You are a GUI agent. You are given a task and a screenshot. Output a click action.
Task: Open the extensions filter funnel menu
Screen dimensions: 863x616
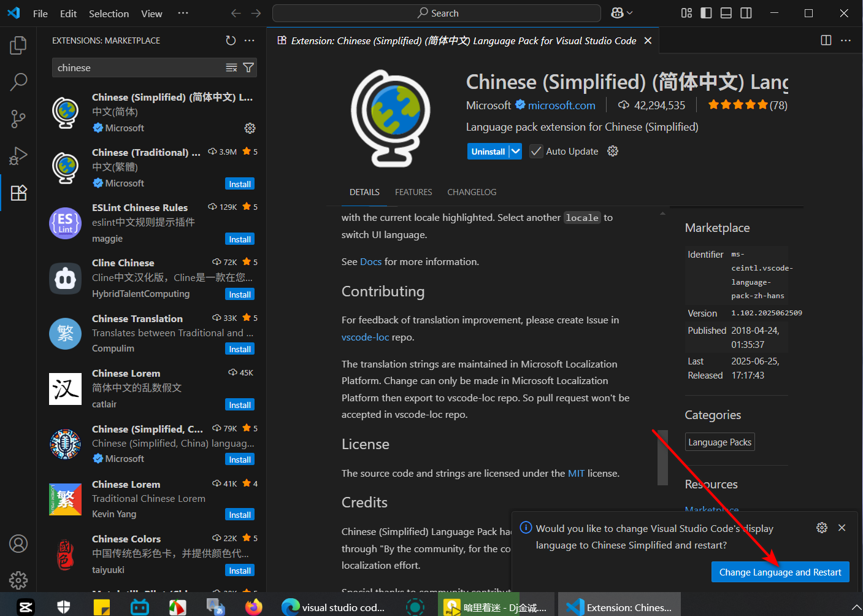(248, 67)
